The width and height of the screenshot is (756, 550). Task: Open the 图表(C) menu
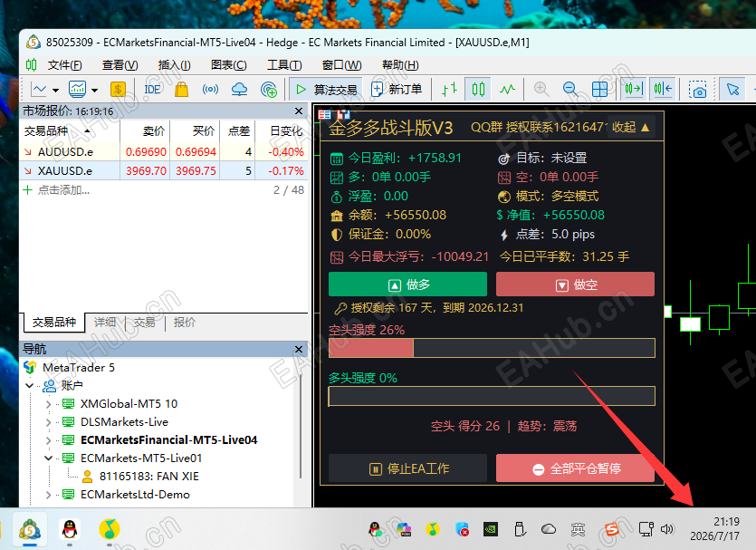[228, 64]
